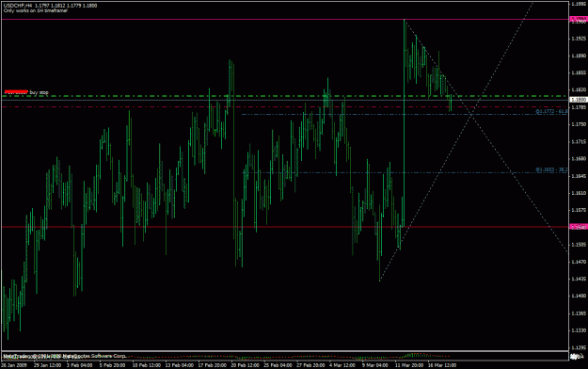Click the 'Only works on 1H timeframe!' note
This screenshot has width=588, height=369.
coord(35,10)
